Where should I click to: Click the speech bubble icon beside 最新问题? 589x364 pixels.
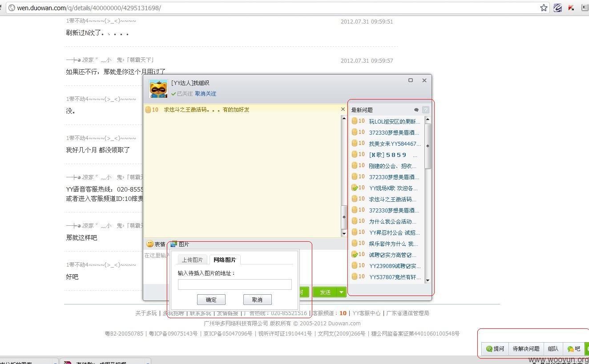(416, 110)
